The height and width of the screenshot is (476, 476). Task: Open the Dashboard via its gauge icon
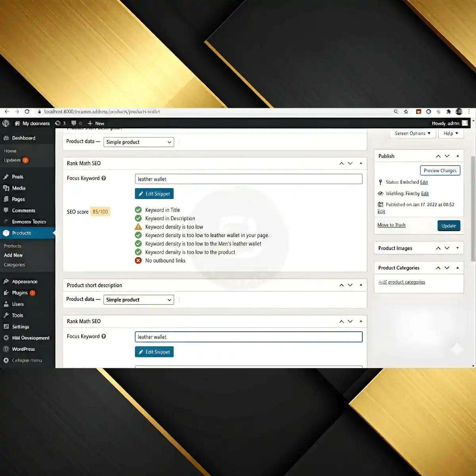pyautogui.click(x=6, y=138)
